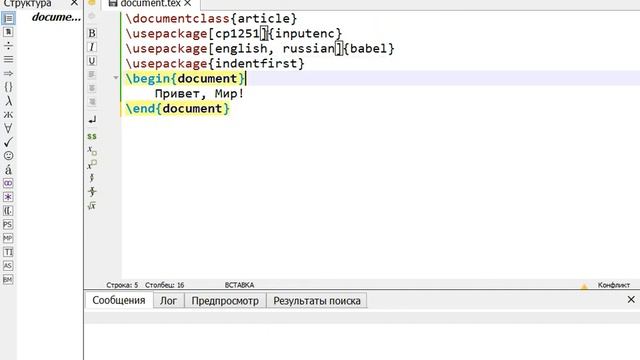Apply italic with the I button

(92, 47)
